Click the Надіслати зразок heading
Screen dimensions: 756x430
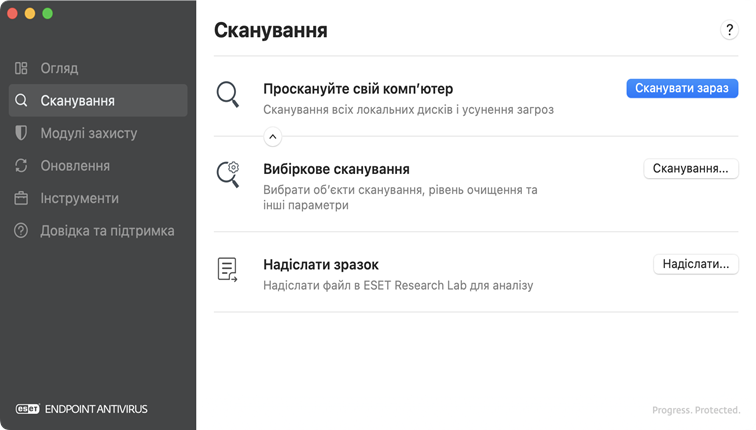pos(321,265)
